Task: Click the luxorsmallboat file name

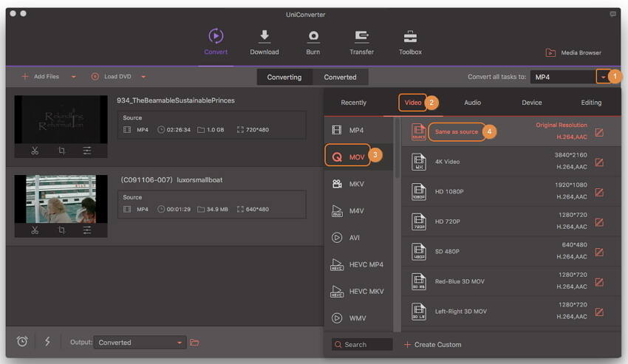Action: click(x=171, y=180)
